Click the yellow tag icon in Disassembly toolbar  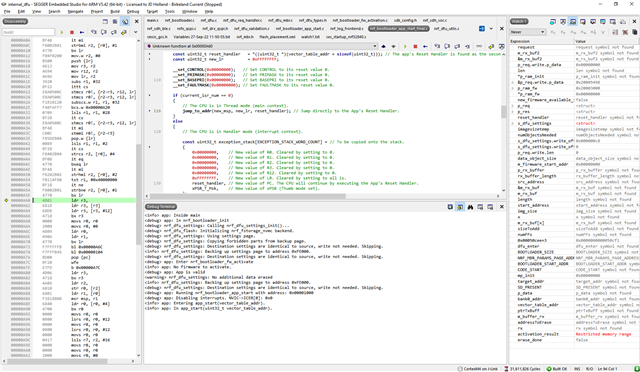[x=124, y=32]
